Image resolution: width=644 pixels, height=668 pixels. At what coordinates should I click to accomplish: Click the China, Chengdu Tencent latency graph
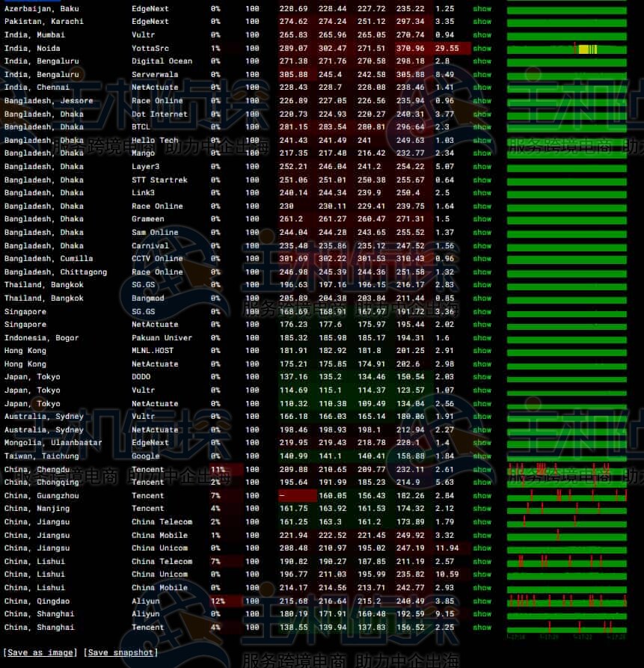pyautogui.click(x=566, y=470)
